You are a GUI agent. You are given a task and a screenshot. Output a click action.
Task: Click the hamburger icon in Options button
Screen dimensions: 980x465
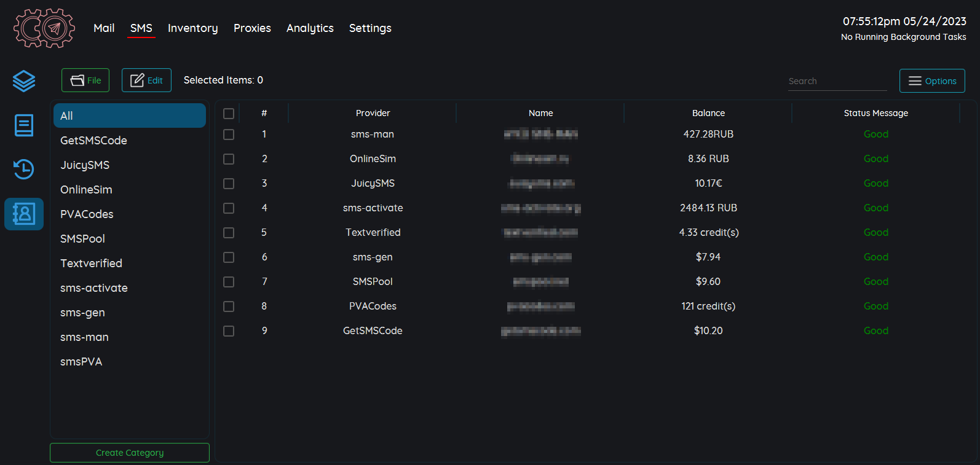(x=915, y=81)
